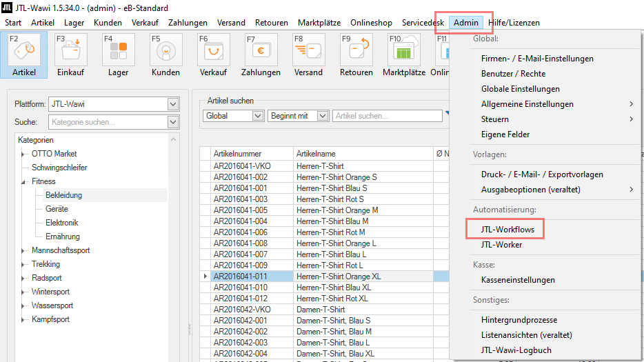Open the F4 Lager toolbar icon
The width and height of the screenshot is (644, 362).
(119, 55)
